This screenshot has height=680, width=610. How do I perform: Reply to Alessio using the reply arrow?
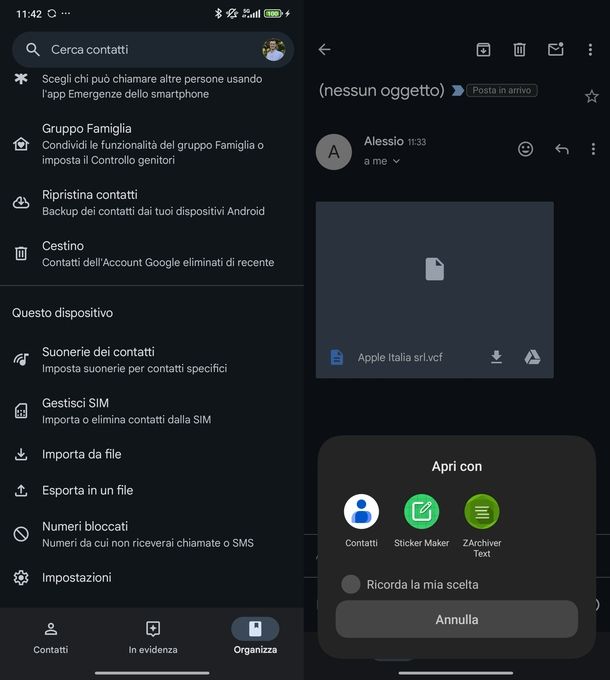tap(562, 149)
